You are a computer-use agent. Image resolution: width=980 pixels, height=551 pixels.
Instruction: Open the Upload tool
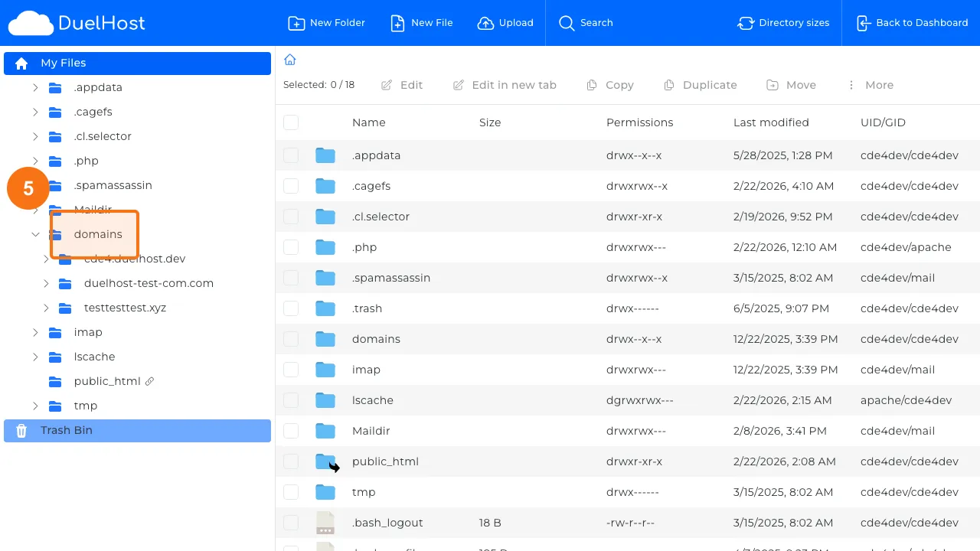pos(505,23)
